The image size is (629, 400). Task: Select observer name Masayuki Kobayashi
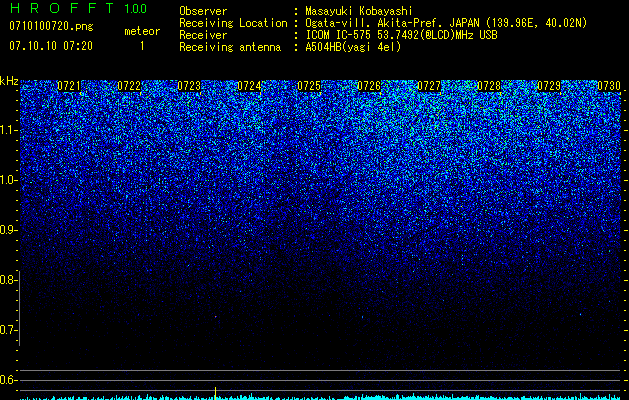tap(359, 11)
